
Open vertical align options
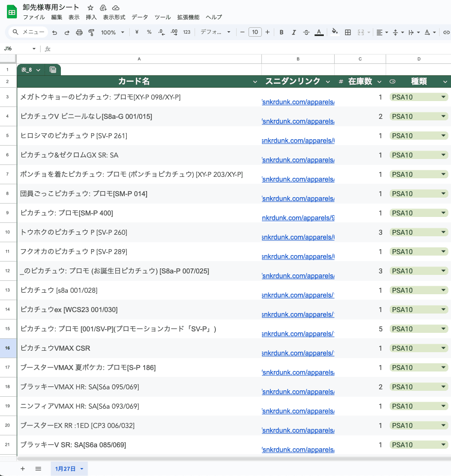[x=398, y=32]
